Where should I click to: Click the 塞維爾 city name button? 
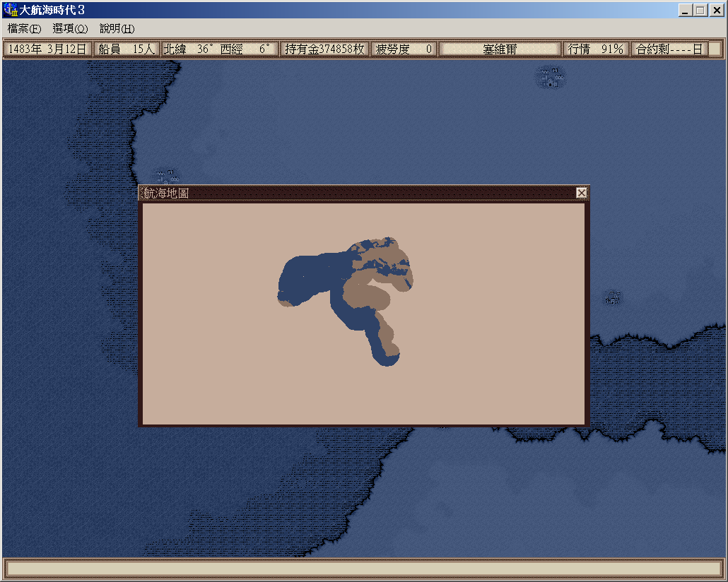tap(500, 49)
